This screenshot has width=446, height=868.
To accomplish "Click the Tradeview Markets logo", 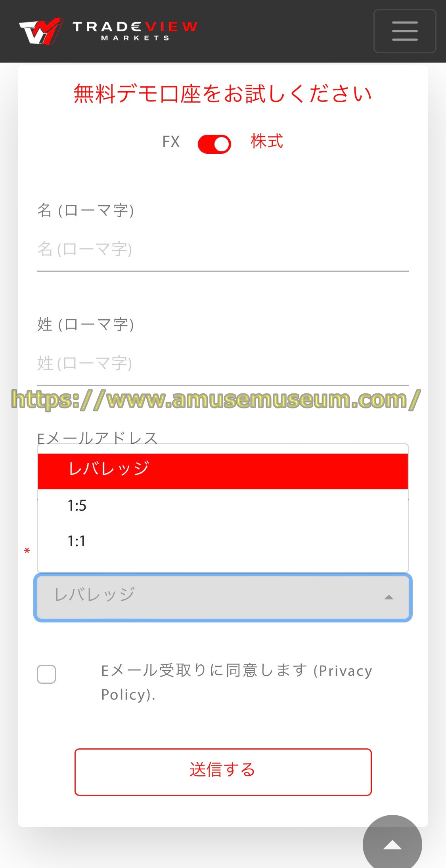I will click(108, 31).
